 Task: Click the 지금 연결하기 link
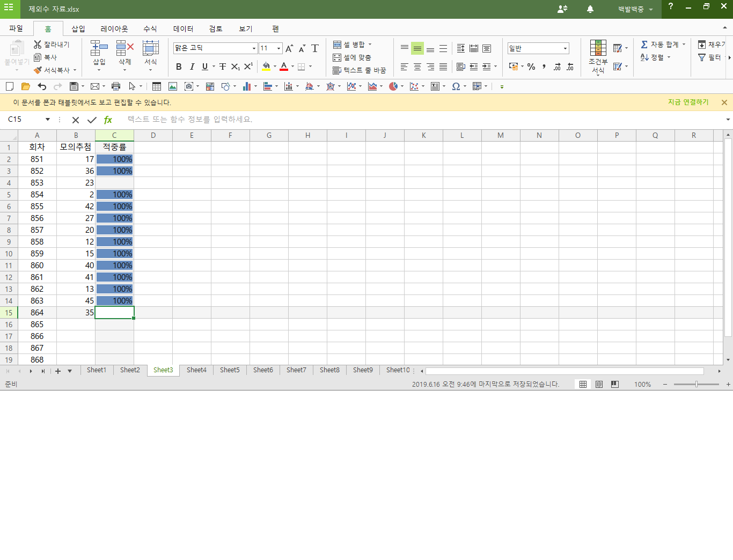pos(688,102)
